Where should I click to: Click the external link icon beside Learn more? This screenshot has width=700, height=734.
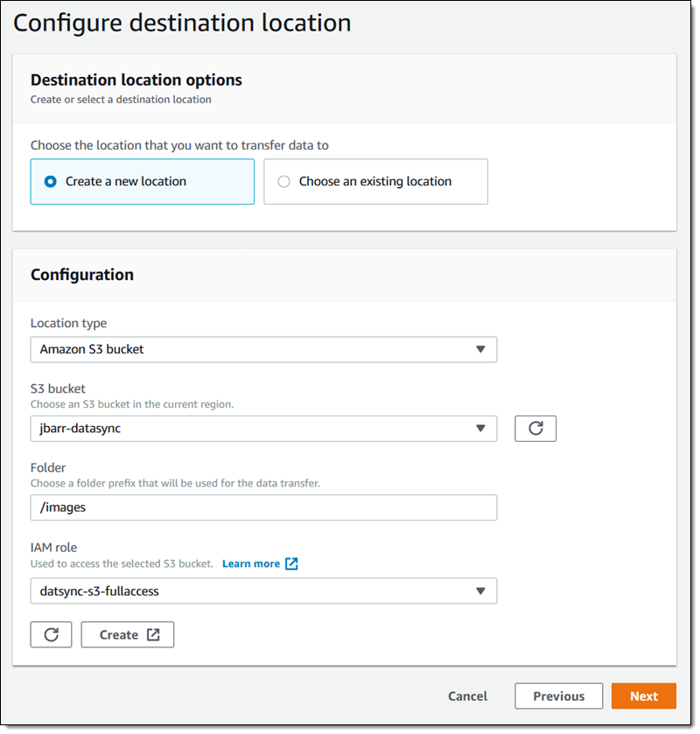pyautogui.click(x=292, y=564)
